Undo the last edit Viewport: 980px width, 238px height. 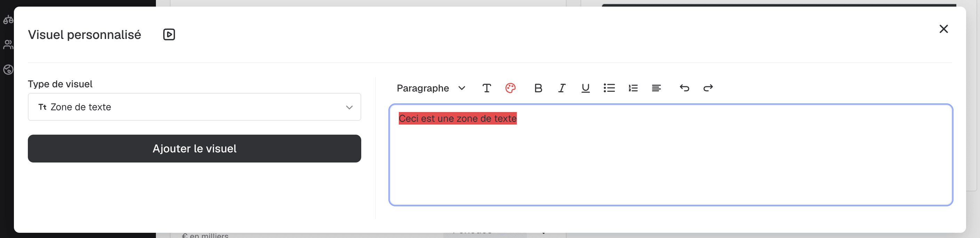684,88
